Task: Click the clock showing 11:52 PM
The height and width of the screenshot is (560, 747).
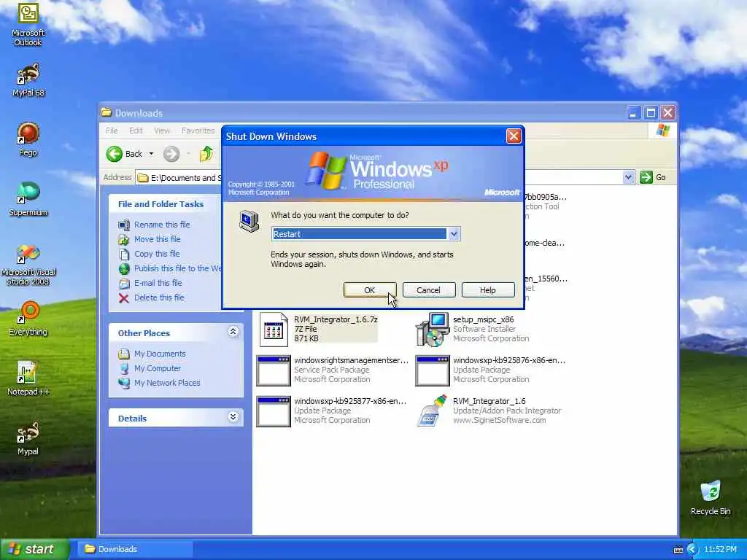Action: tap(720, 550)
